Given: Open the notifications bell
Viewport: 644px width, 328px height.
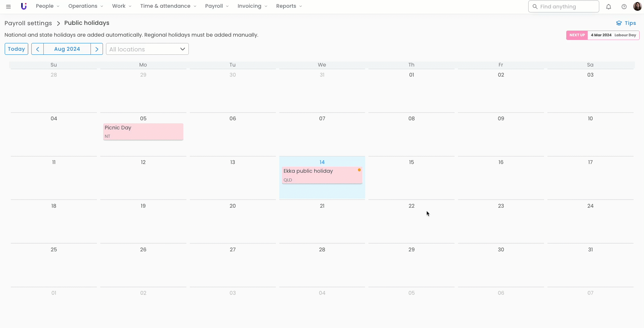Looking at the screenshot, I should (608, 7).
